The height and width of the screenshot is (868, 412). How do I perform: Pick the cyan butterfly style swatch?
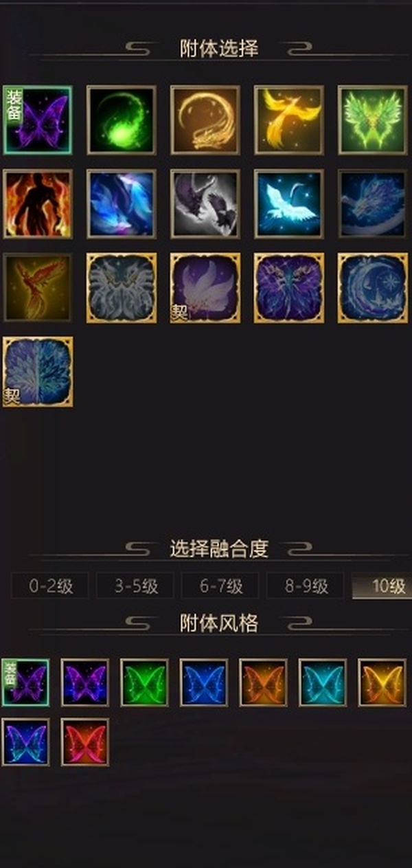[x=323, y=682]
